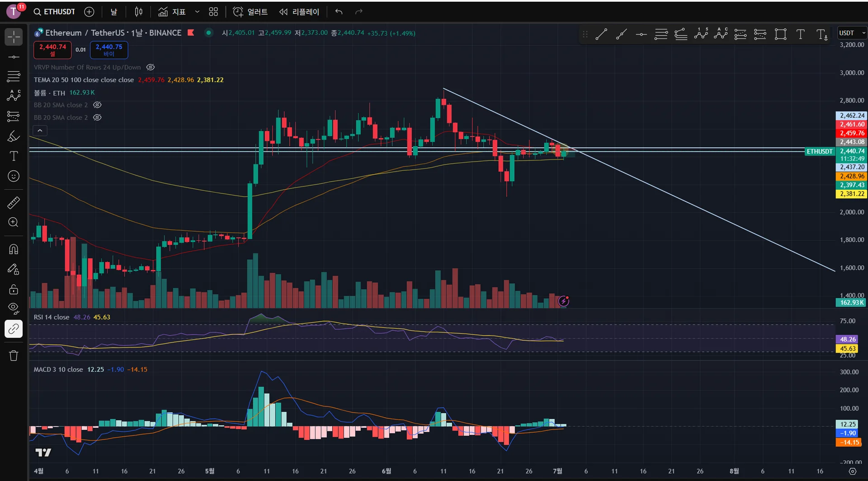The height and width of the screenshot is (481, 868).
Task: Show the first hidden BB 20 SMA indicator
Action: pyautogui.click(x=97, y=105)
